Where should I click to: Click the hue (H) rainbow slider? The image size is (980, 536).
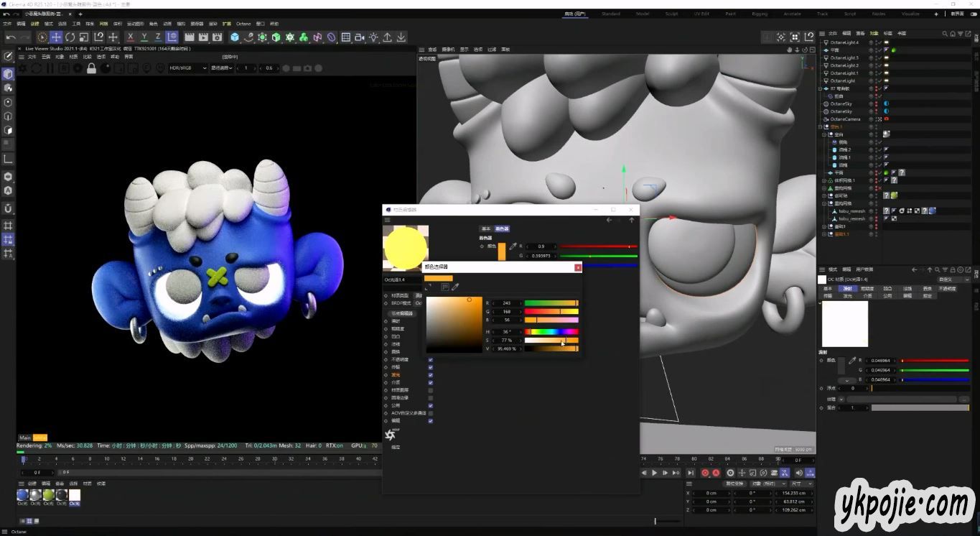[x=551, y=331]
